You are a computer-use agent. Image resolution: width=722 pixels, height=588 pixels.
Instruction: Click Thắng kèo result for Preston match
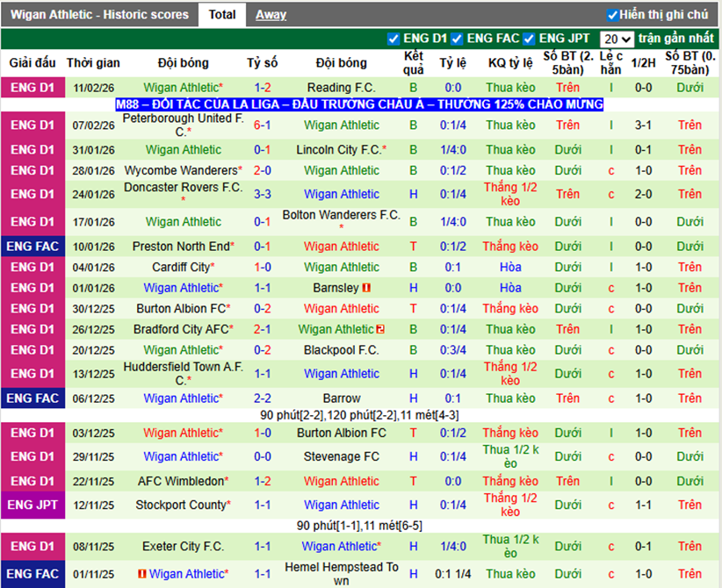[x=510, y=247]
